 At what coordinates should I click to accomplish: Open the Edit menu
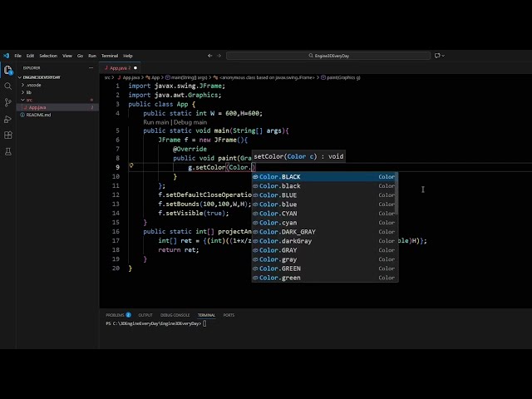(x=30, y=56)
